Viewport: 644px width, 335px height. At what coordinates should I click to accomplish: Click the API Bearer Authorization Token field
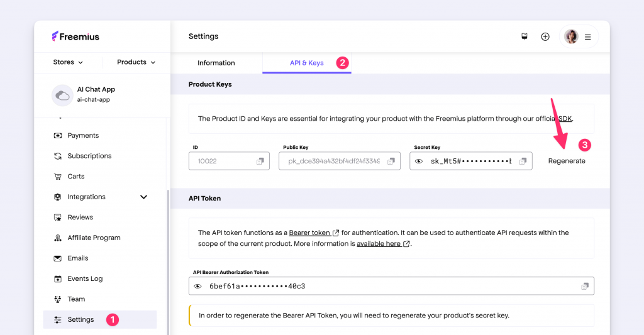(x=391, y=286)
